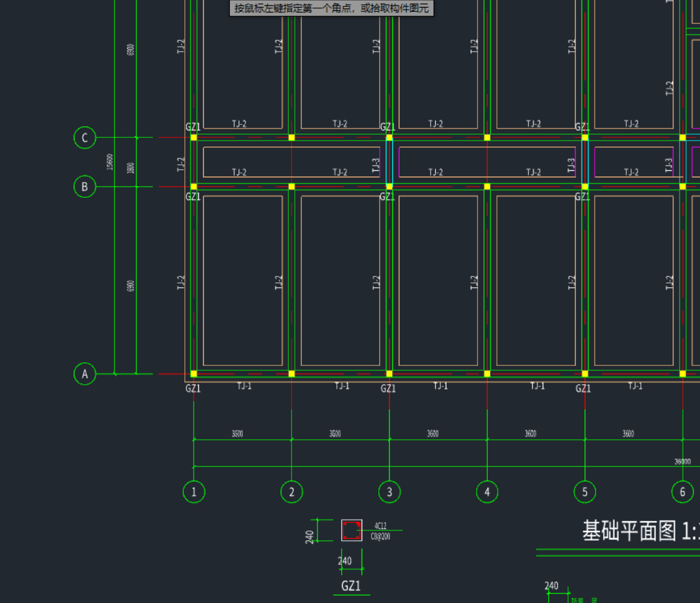Pick the 36000 overall horizontal dimension text
This screenshot has height=603, width=700.
pos(682,461)
